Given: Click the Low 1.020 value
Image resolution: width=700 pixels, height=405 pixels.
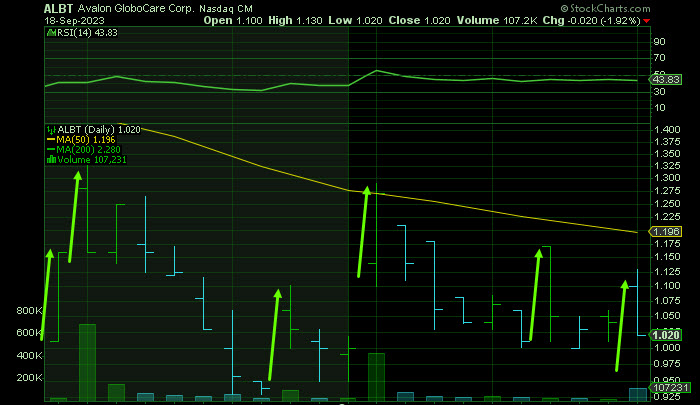Looking at the screenshot, I should point(355,21).
